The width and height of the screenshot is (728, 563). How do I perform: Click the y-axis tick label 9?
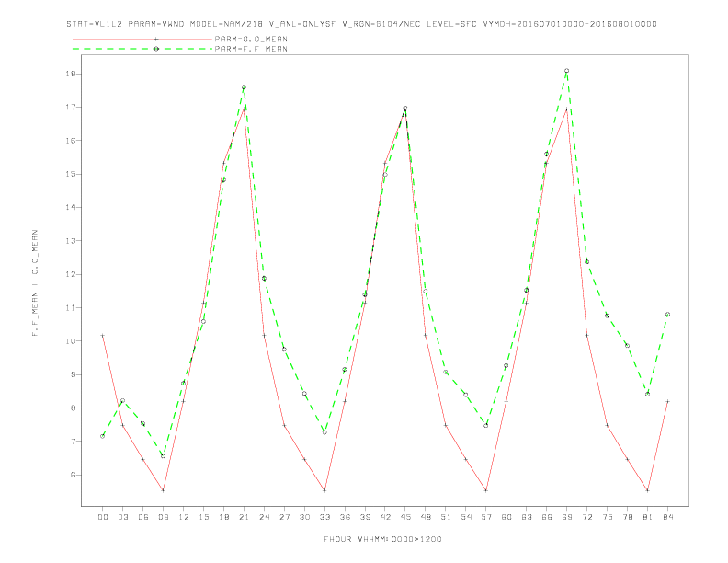tap(73, 374)
